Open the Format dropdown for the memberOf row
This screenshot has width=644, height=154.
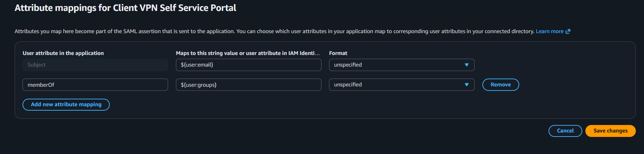(x=402, y=85)
